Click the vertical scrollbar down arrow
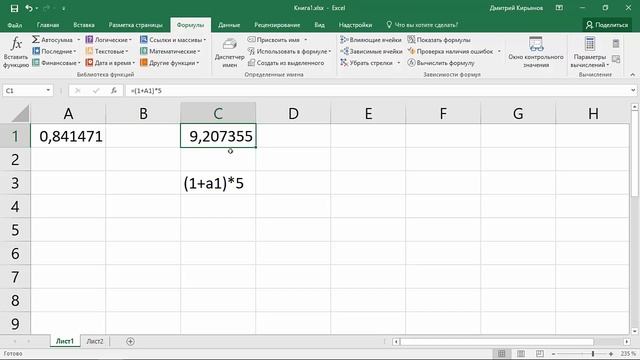The height and width of the screenshot is (360, 640). click(x=634, y=331)
